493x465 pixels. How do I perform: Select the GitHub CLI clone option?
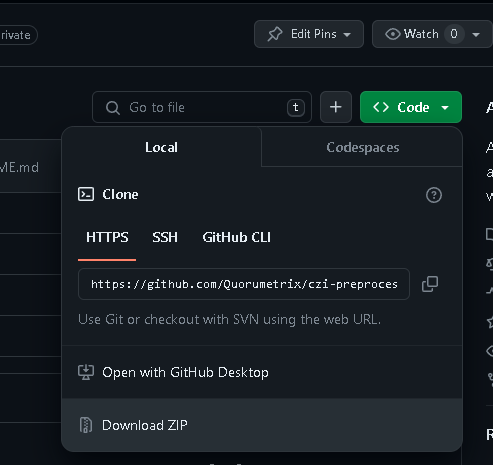coord(237,237)
